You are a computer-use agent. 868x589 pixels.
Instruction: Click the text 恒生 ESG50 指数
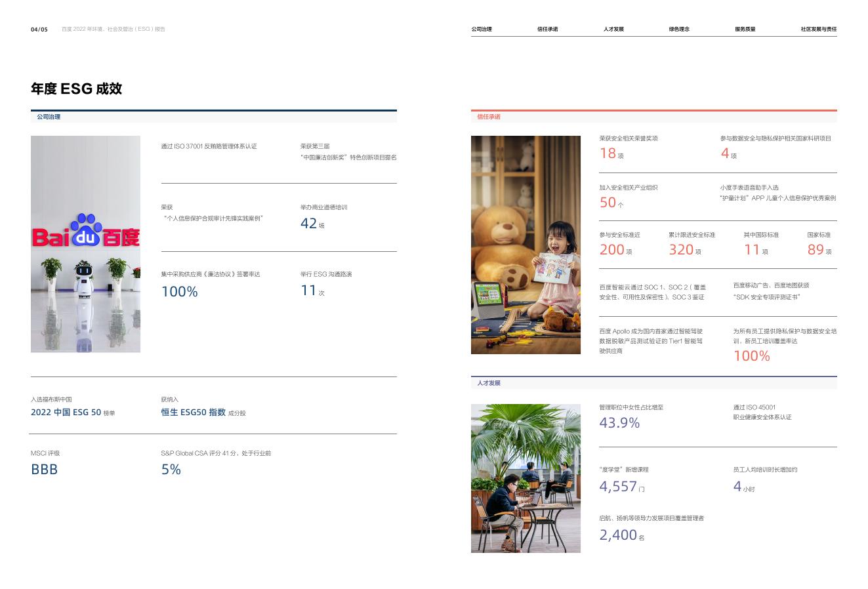coord(194,413)
